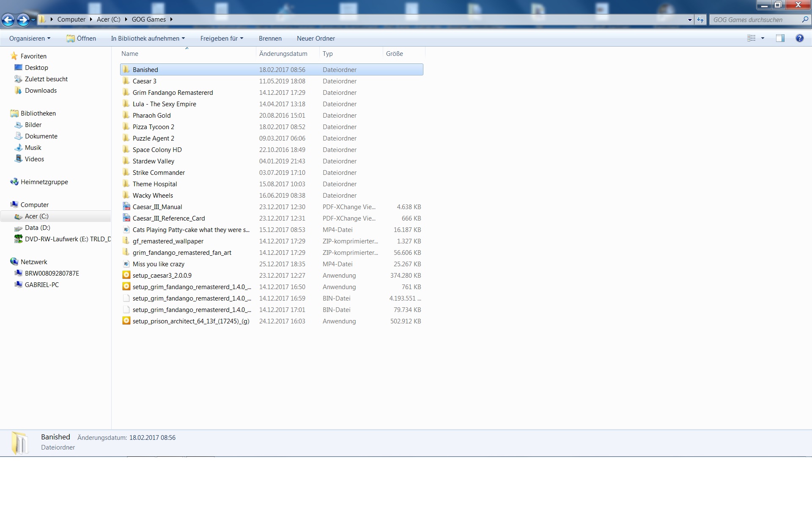The height and width of the screenshot is (508, 812).
Task: Click the Caesar_III_Reference_Card PDF icon
Action: (126, 218)
